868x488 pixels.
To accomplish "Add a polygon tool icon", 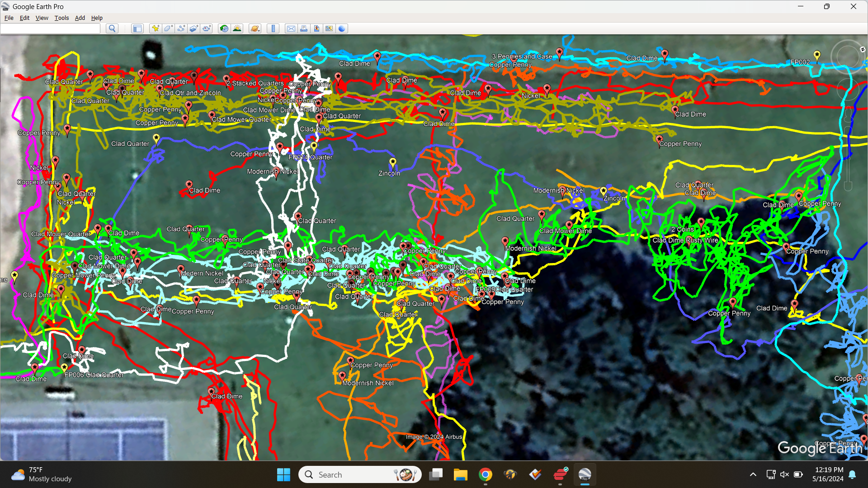I will [x=168, y=28].
